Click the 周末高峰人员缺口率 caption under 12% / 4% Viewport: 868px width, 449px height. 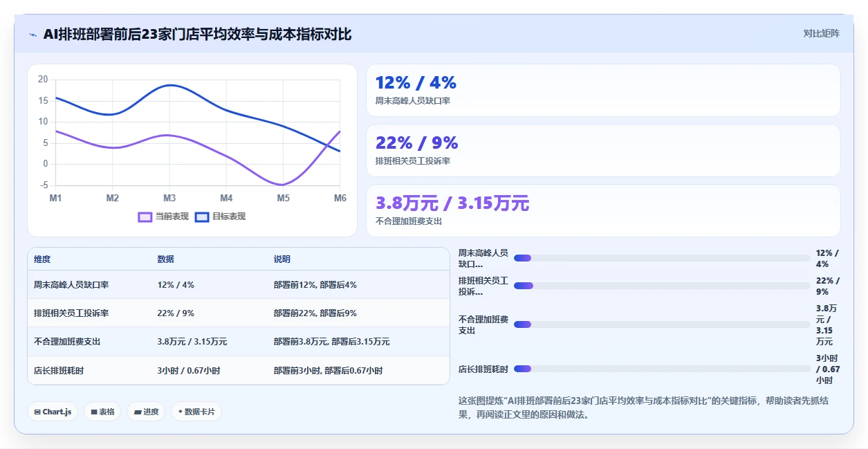click(x=413, y=101)
